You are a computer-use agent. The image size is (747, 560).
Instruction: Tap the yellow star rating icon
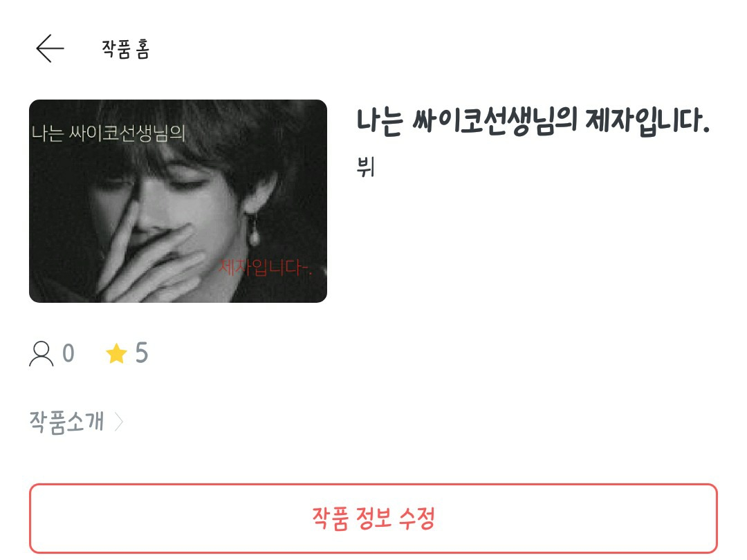point(116,353)
